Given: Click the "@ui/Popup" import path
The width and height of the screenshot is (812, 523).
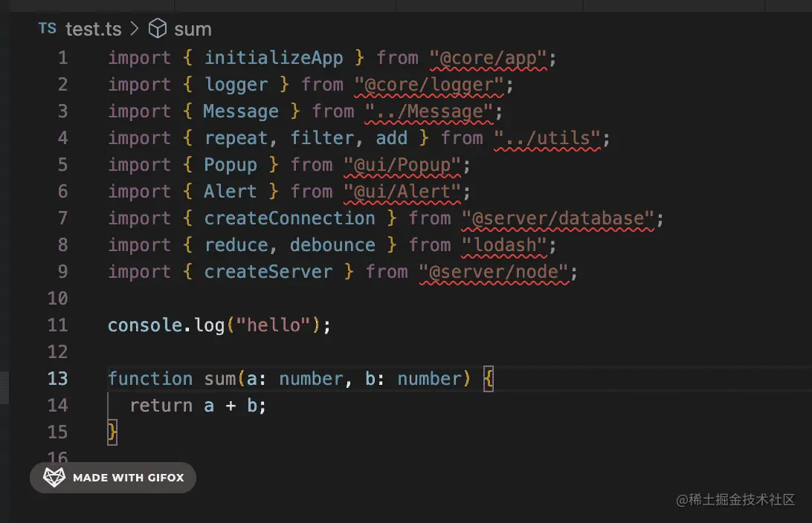Looking at the screenshot, I should point(402,165).
